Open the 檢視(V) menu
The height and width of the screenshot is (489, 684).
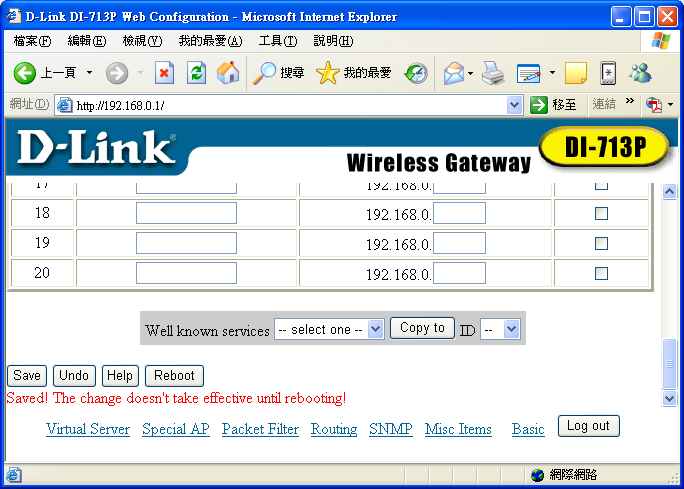coord(142,41)
